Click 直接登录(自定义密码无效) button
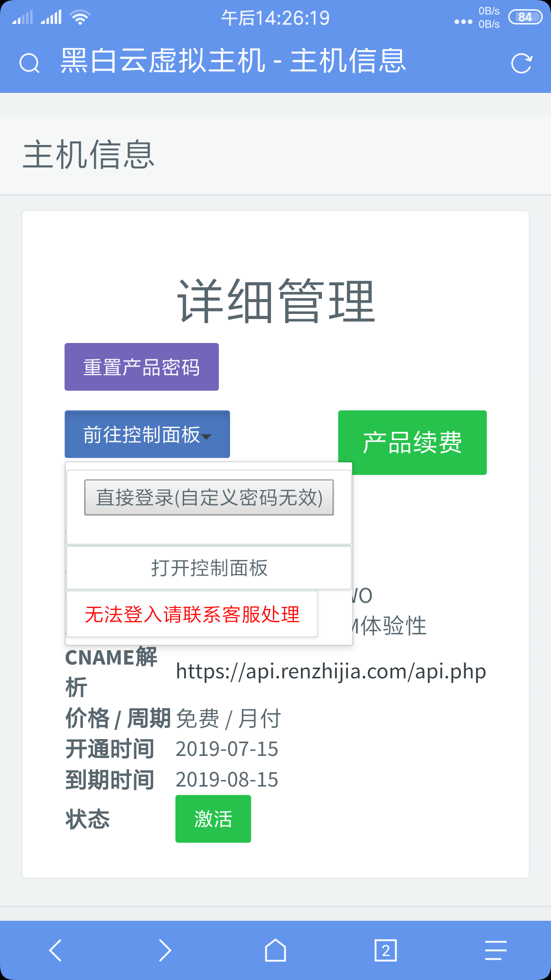The width and height of the screenshot is (551, 980). pyautogui.click(x=209, y=497)
